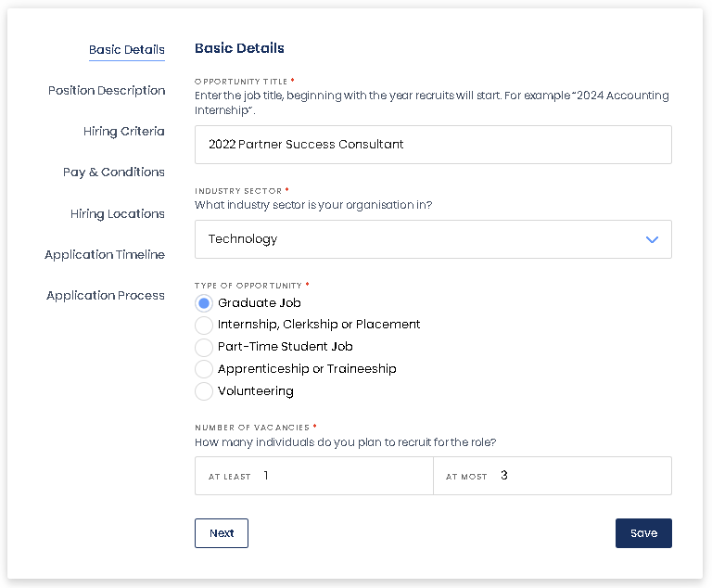Select Part-Time Student Job radio button

click(204, 347)
